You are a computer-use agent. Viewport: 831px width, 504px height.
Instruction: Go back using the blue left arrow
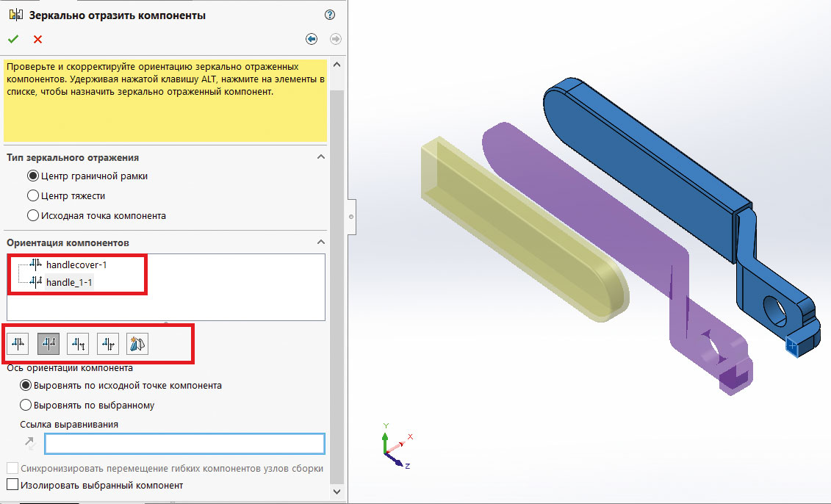tap(312, 39)
